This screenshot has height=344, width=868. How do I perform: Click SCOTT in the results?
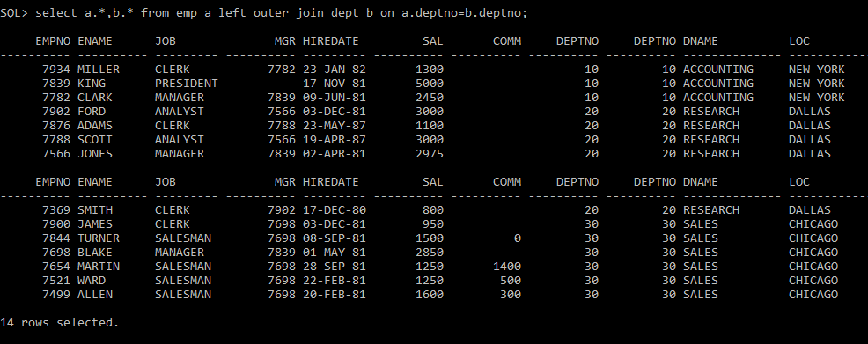[95, 139]
